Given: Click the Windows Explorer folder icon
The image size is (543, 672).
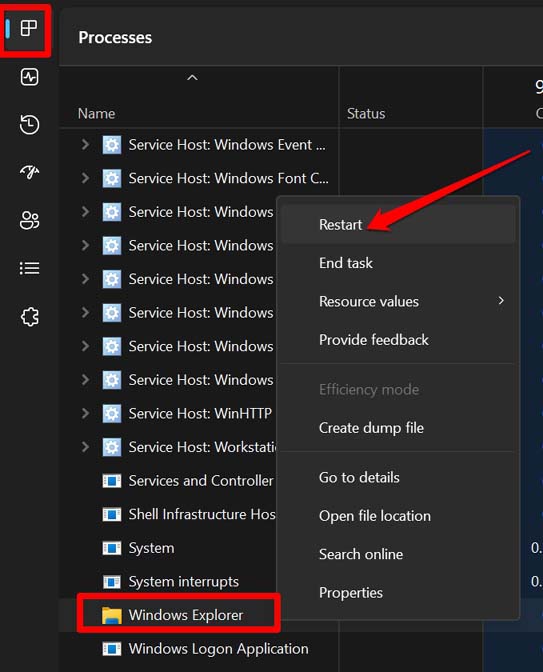Looking at the screenshot, I should pos(112,615).
